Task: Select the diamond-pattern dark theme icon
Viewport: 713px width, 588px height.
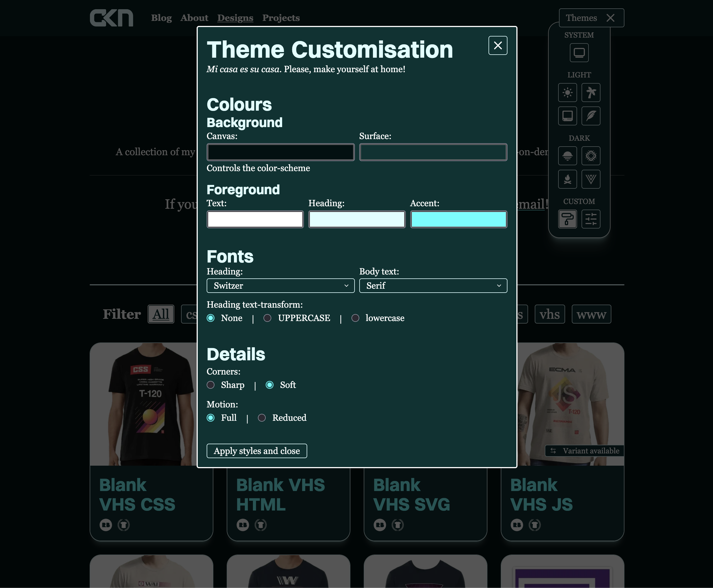Action: [x=591, y=156]
